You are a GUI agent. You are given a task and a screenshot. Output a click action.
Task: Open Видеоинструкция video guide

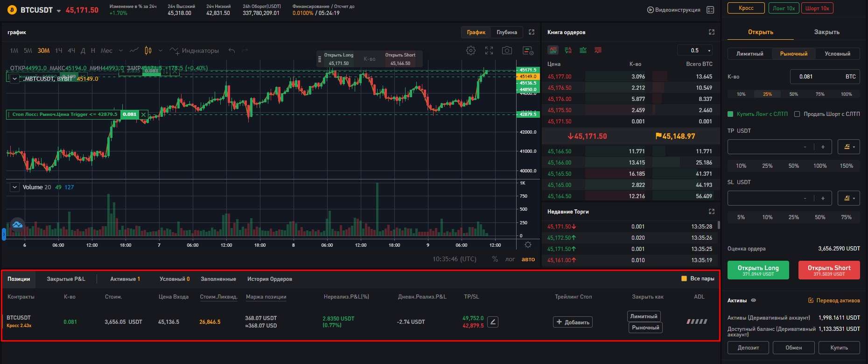pos(674,10)
